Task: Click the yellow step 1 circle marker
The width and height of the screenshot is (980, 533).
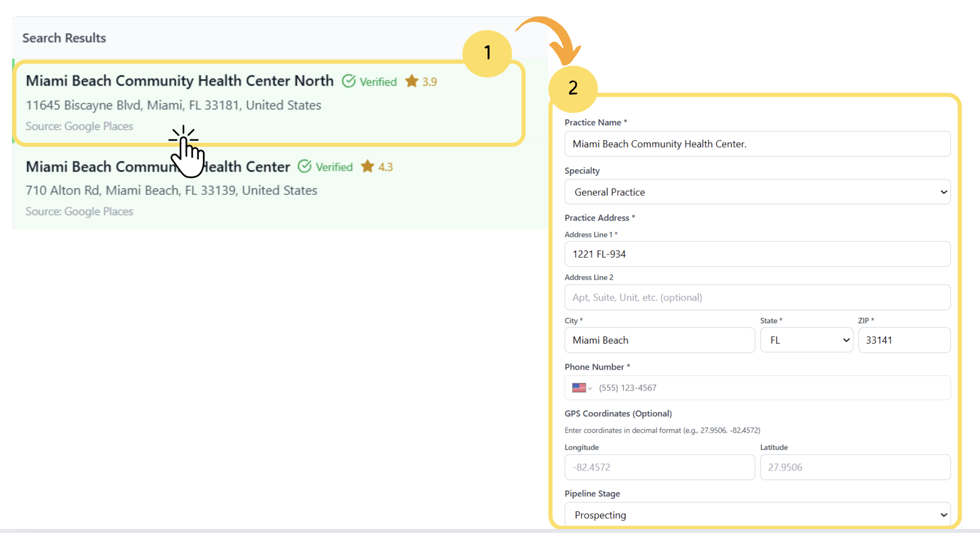Action: [x=487, y=53]
